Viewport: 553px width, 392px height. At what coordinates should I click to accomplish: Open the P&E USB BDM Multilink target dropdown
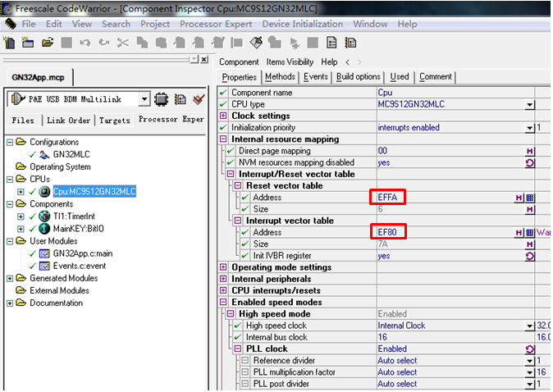(x=144, y=99)
